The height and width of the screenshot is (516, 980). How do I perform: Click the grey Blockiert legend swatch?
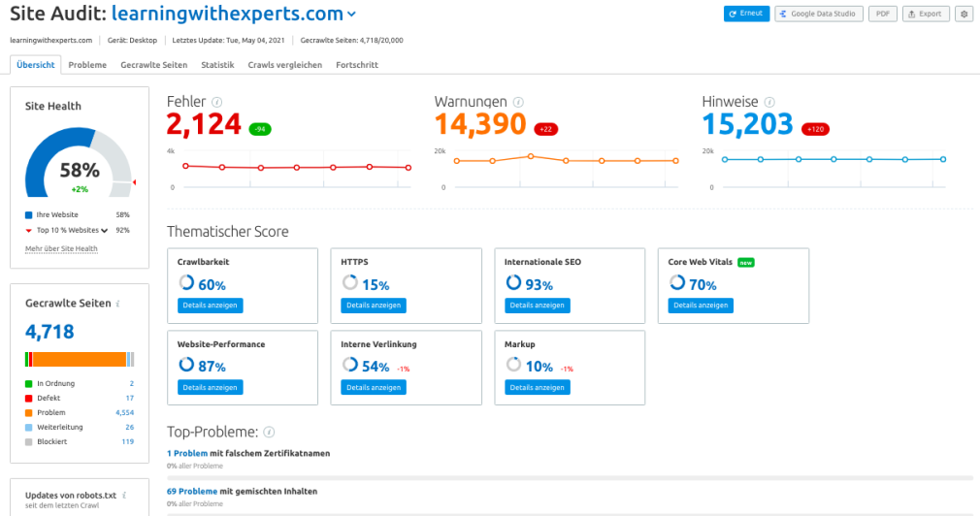click(29, 441)
